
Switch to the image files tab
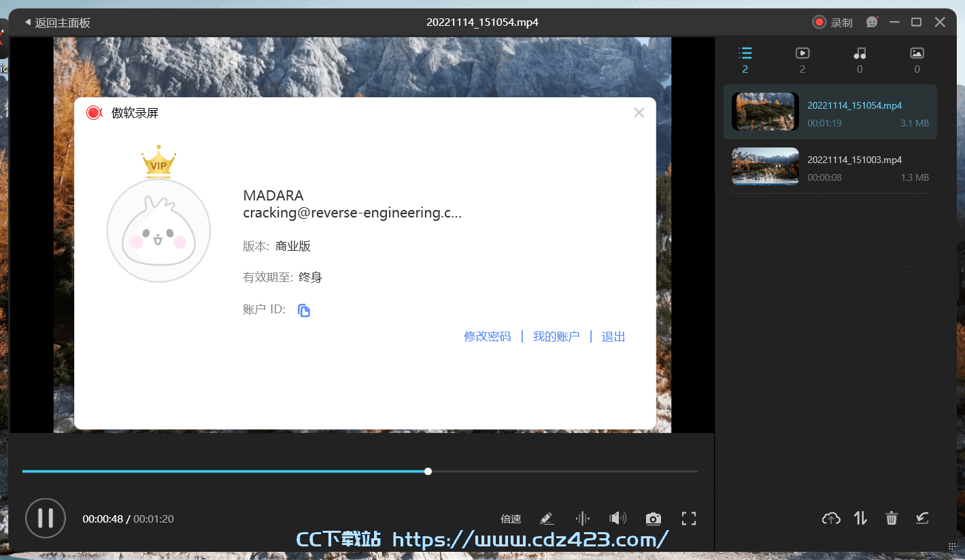(917, 60)
